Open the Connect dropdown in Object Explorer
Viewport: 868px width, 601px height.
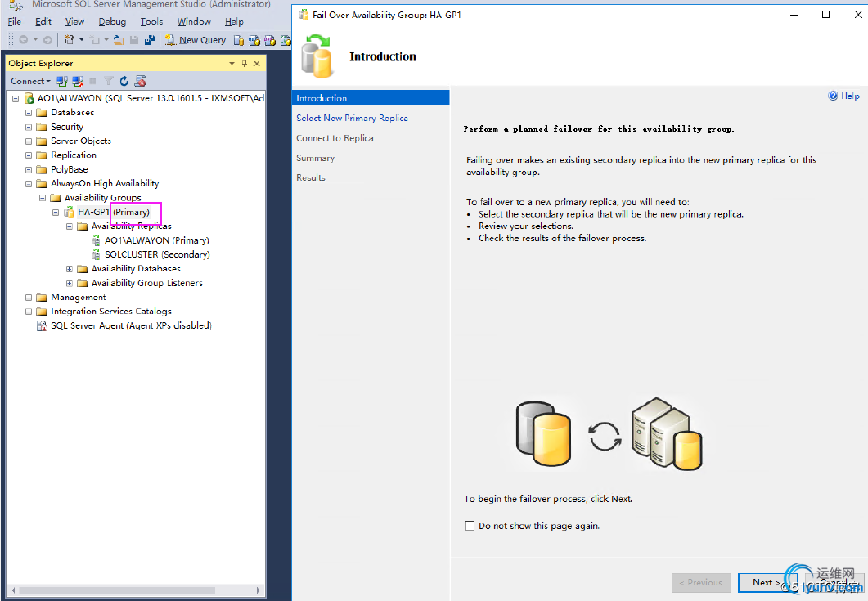tap(30, 81)
